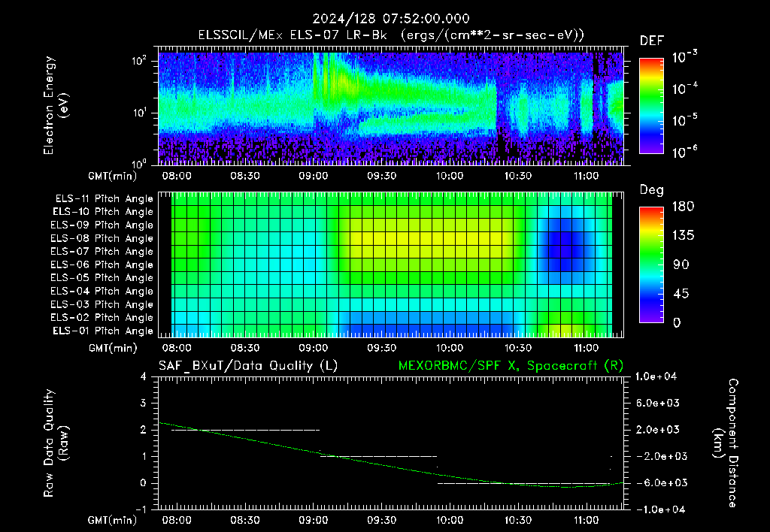Click the 6.0e+03 tick on distance axis
The image size is (770, 532).
[x=658, y=403]
